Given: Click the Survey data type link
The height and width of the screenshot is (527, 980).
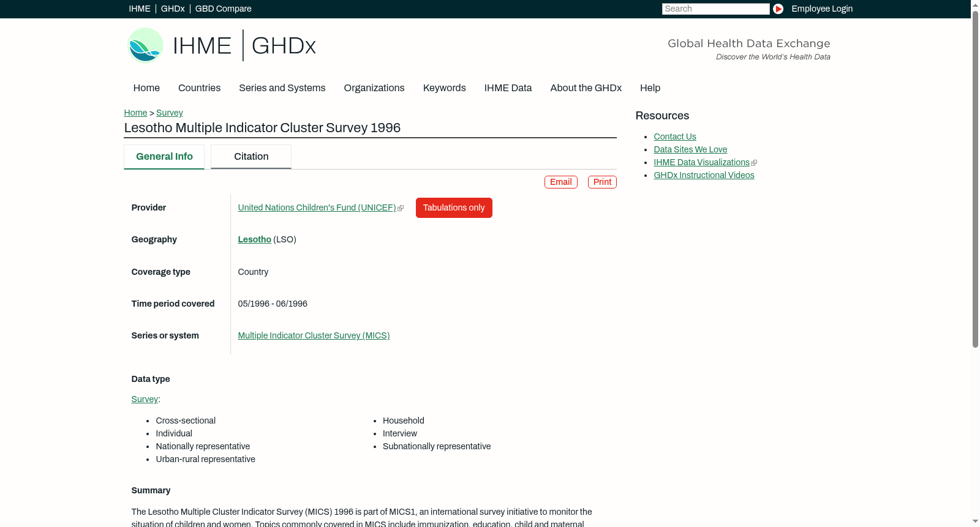Looking at the screenshot, I should (x=145, y=399).
